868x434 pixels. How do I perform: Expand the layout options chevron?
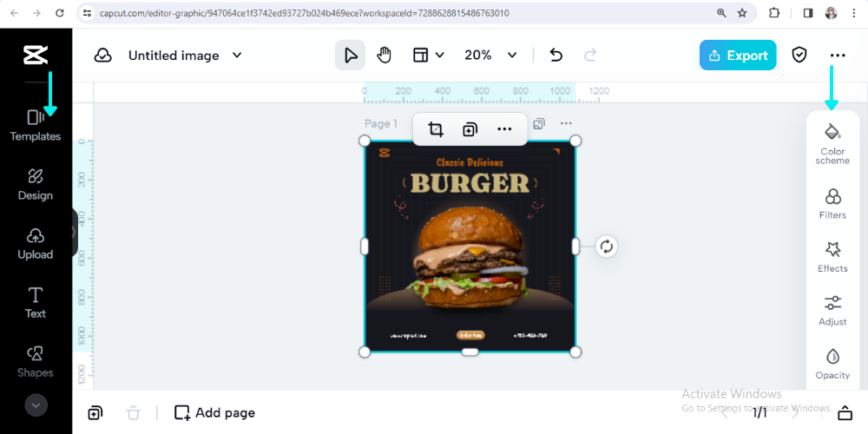click(x=440, y=55)
